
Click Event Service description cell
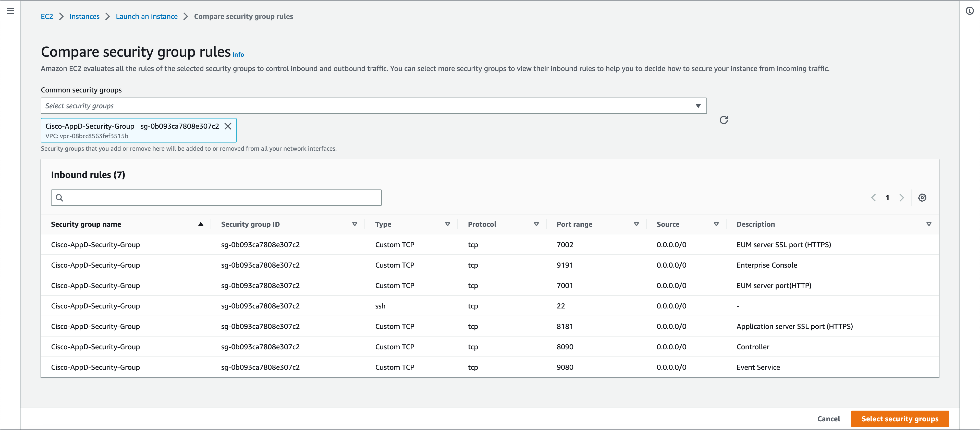[x=758, y=367]
